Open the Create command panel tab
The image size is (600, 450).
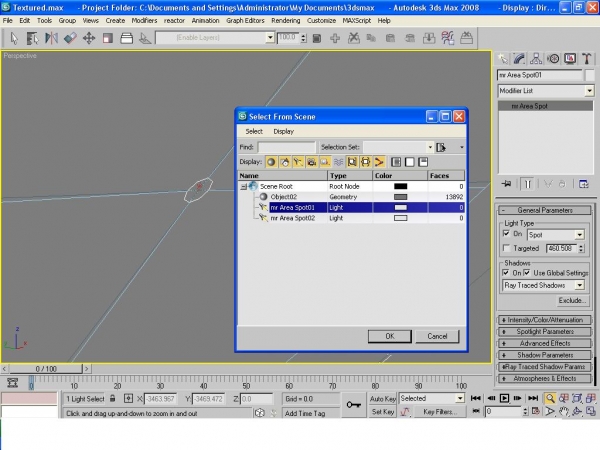503,59
